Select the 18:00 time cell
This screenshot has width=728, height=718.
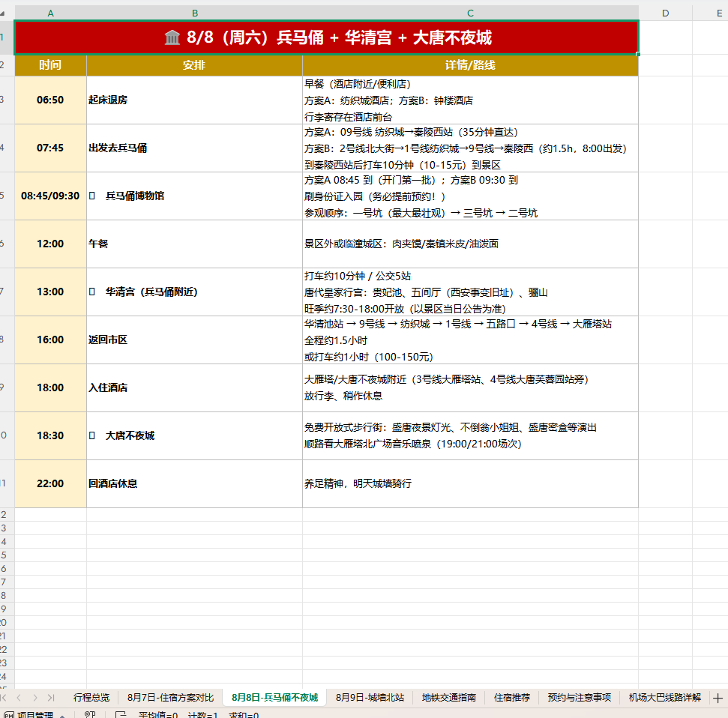point(50,387)
